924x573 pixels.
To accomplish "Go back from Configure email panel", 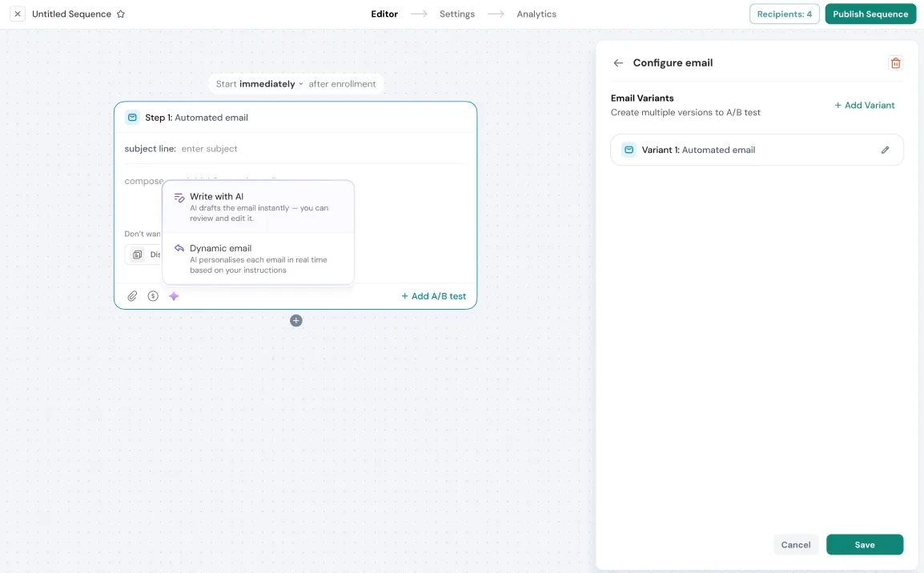I will tap(618, 62).
